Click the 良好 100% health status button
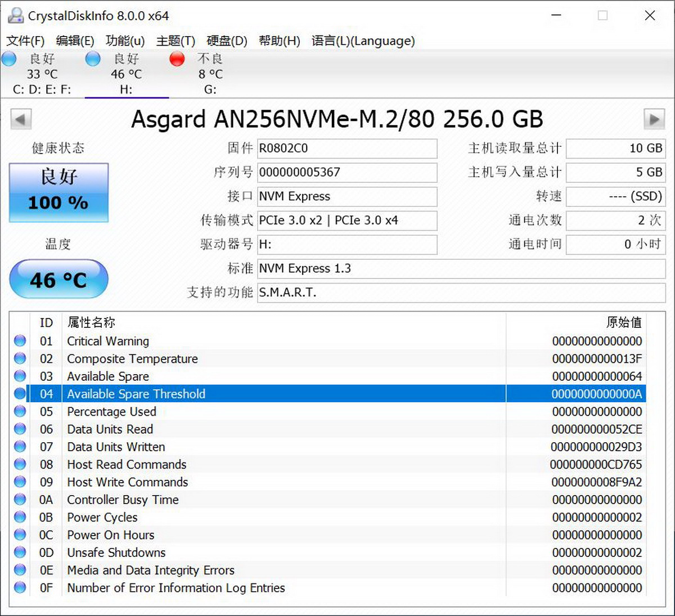675x616 pixels. point(58,192)
